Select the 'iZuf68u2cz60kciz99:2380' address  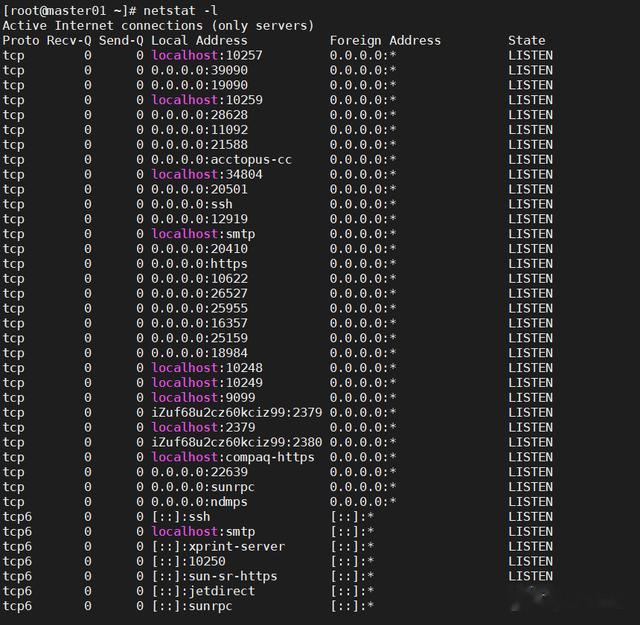coord(237,443)
